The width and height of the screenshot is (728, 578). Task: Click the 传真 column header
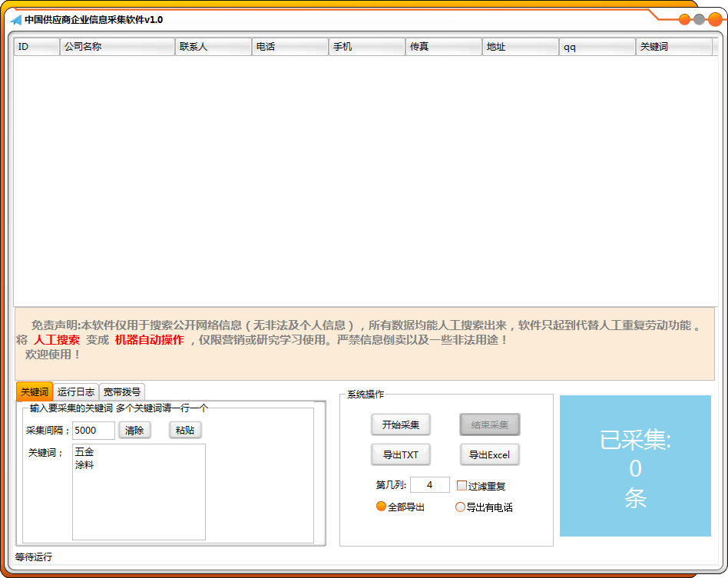(x=444, y=47)
